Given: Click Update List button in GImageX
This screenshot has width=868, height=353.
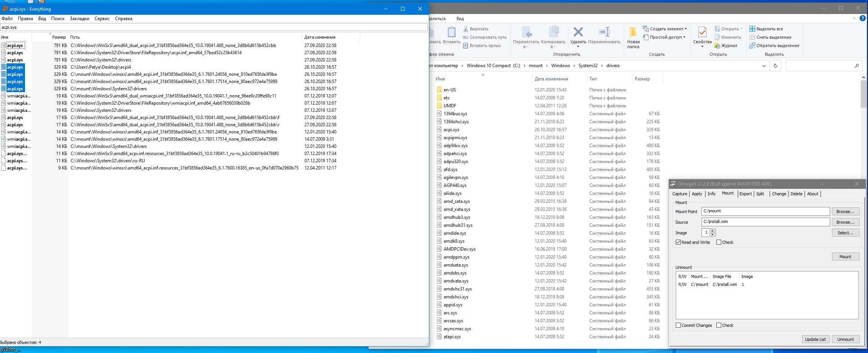Looking at the screenshot, I should 815,339.
